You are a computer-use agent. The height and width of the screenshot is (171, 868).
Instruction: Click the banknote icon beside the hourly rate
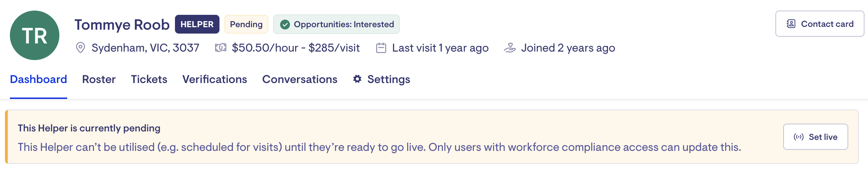click(x=221, y=48)
